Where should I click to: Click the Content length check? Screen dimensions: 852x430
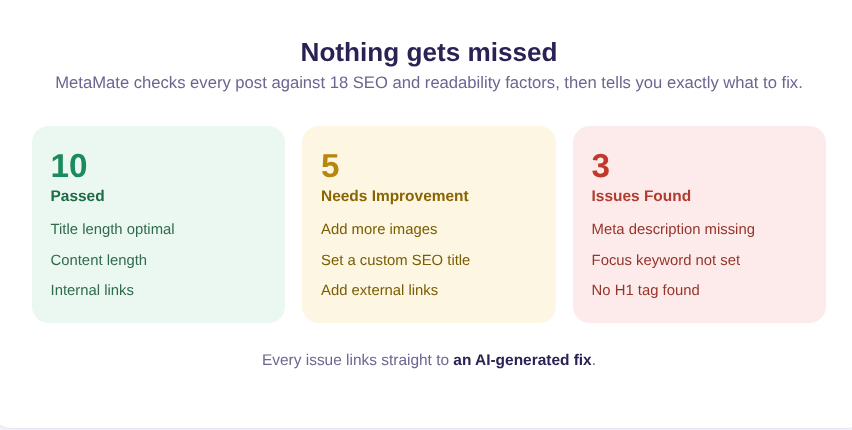click(x=98, y=260)
